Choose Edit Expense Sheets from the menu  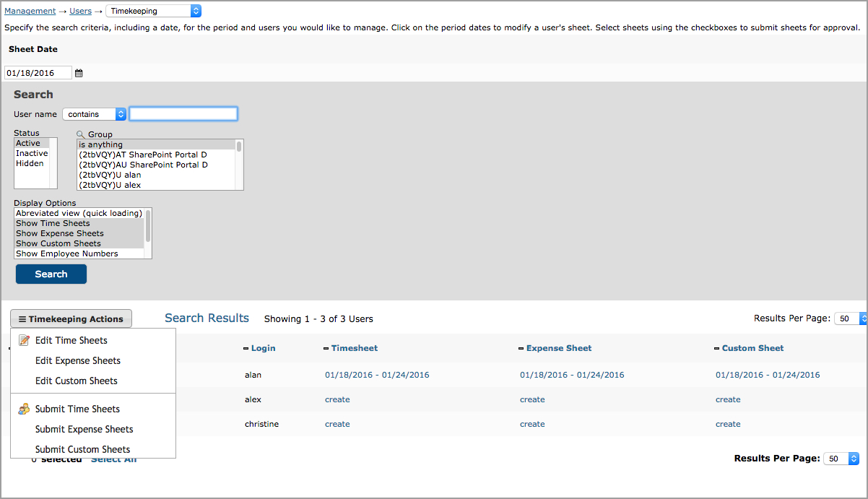point(78,360)
